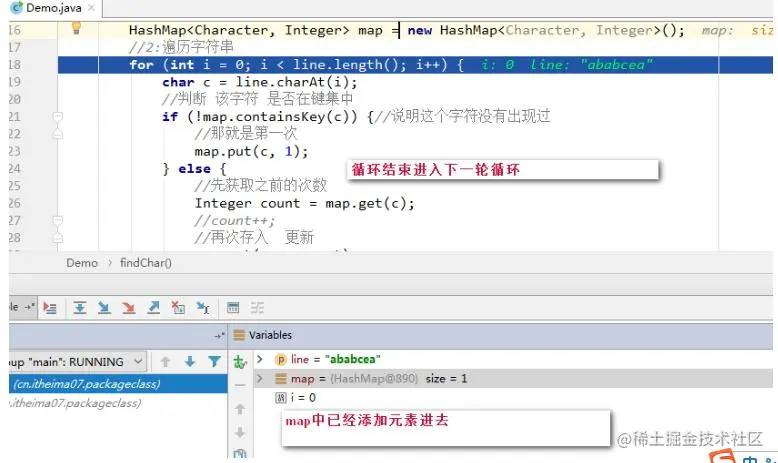
Task: Select the gray second stack frame row
Action: 118,403
